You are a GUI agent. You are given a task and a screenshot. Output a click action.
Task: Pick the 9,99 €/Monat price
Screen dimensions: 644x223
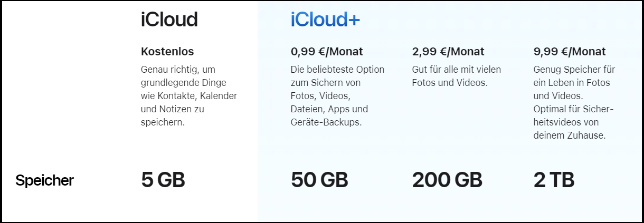570,52
